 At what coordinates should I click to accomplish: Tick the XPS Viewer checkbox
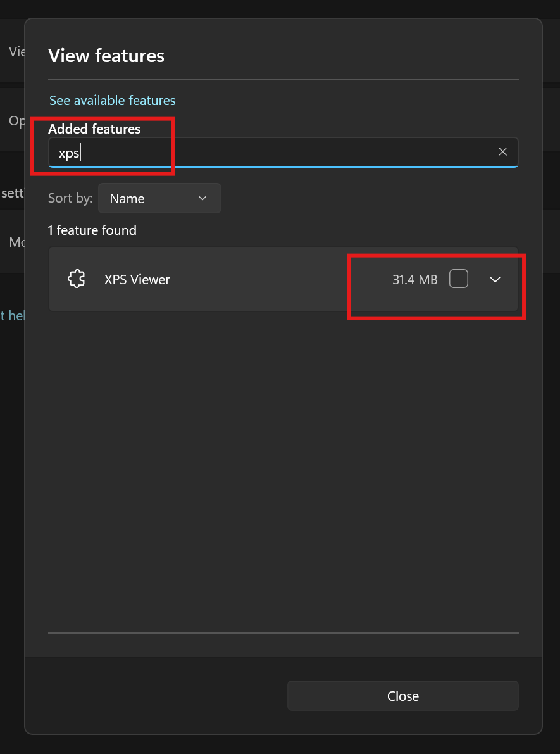pos(459,279)
